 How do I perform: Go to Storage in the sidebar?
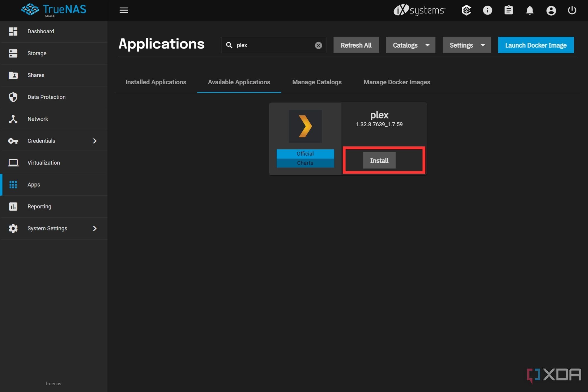[54, 53]
